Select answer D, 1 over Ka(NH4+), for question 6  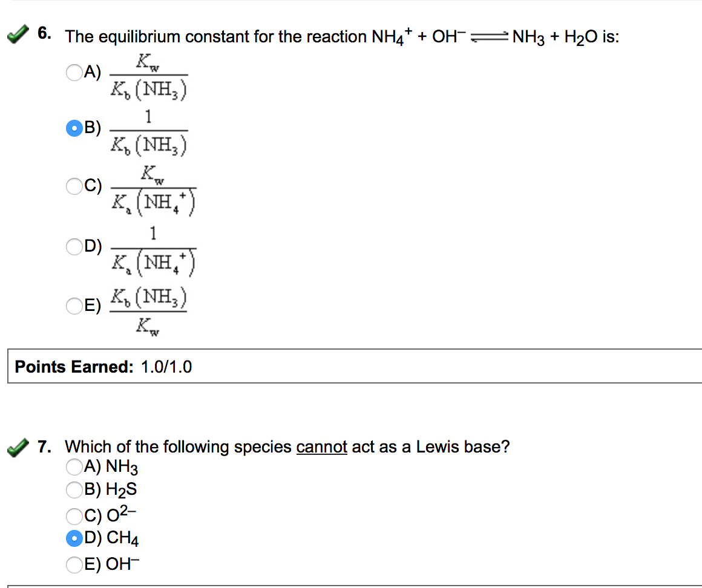point(74,246)
